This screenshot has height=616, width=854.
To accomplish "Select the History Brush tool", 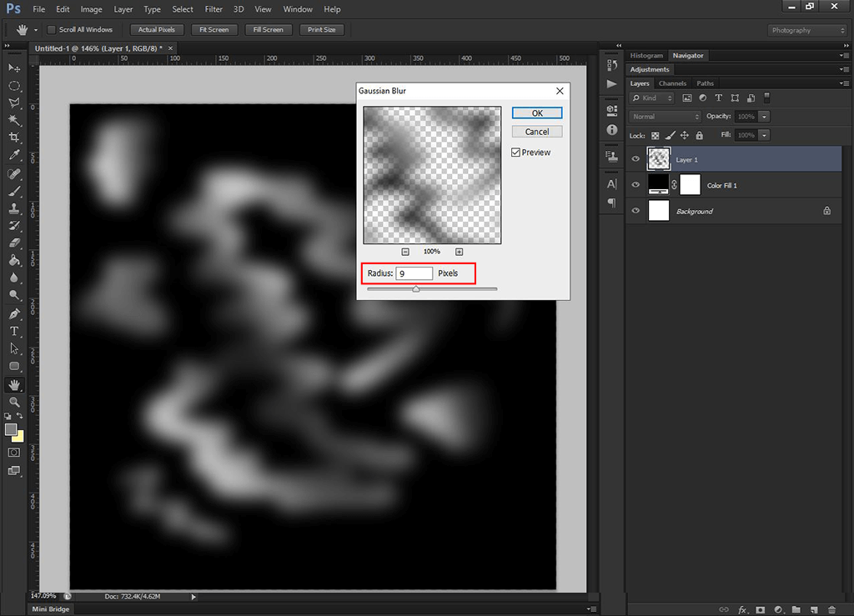I will (x=14, y=227).
